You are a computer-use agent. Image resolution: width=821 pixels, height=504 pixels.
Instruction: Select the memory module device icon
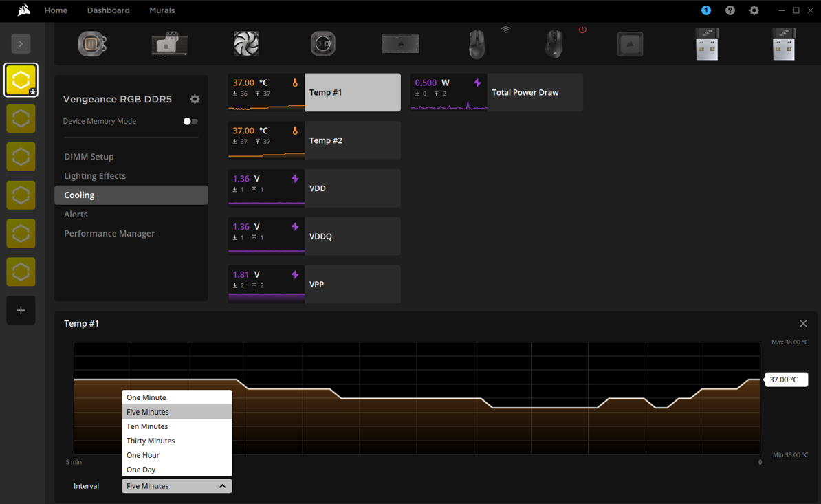pos(400,44)
